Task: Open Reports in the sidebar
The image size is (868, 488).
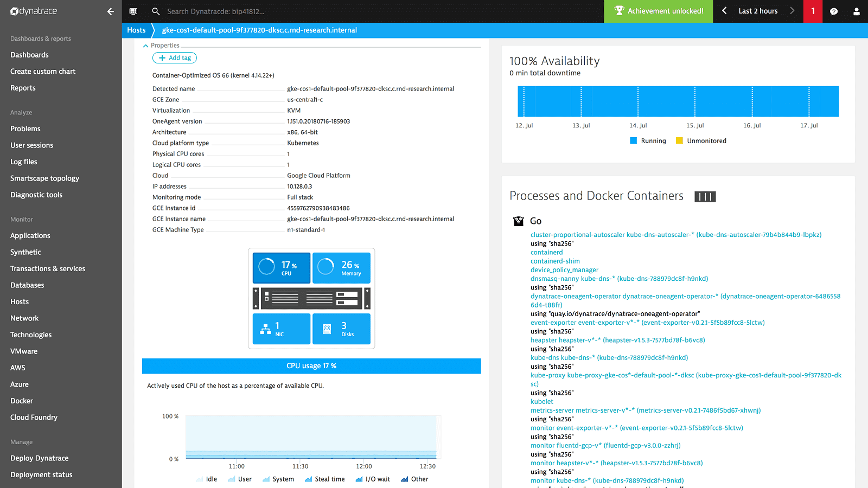Action: [23, 88]
